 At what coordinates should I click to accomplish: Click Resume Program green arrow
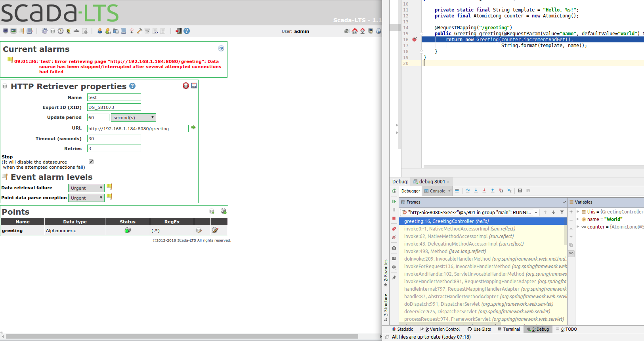[394, 201]
